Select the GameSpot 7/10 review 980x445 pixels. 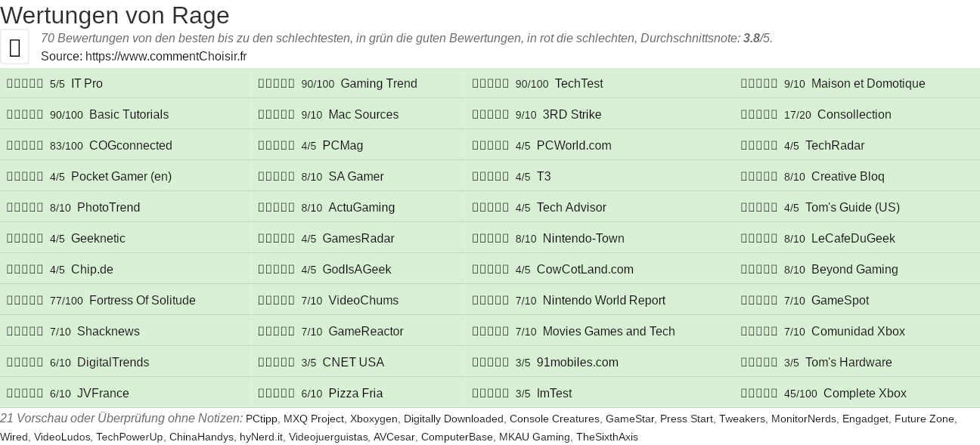pyautogui.click(x=840, y=301)
